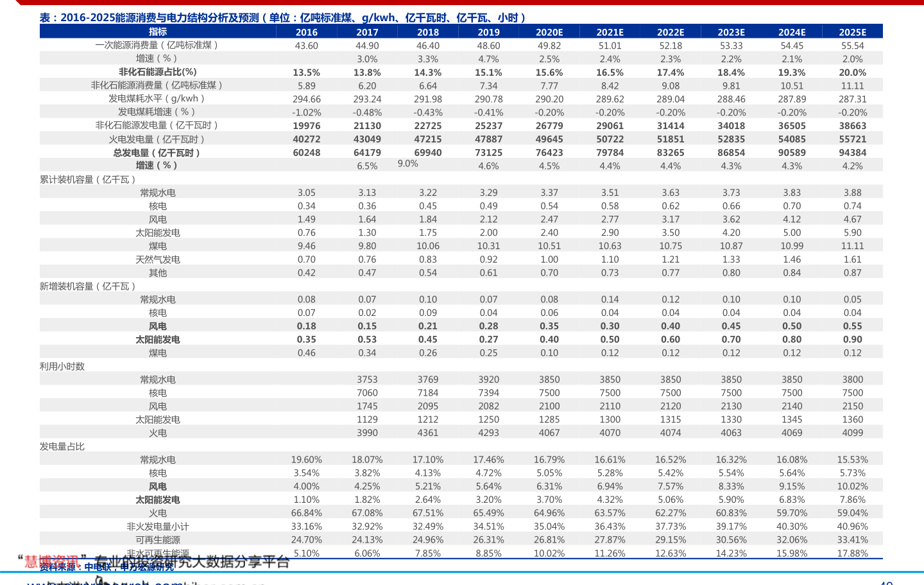The width and height of the screenshot is (924, 585).
Task: Click the value '11.11' in 煤电 cumulative row
Action: coord(853,246)
